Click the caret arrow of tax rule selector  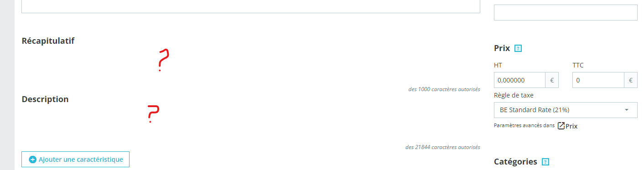click(x=627, y=110)
